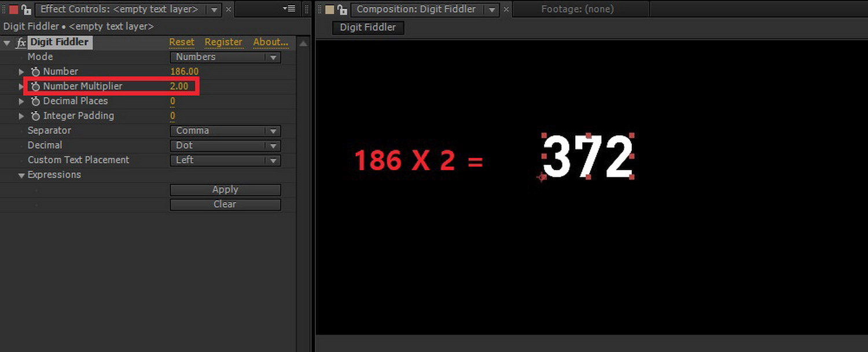This screenshot has width=868, height=352.
Task: Open Custom Text Placement dropdown
Action: (225, 160)
